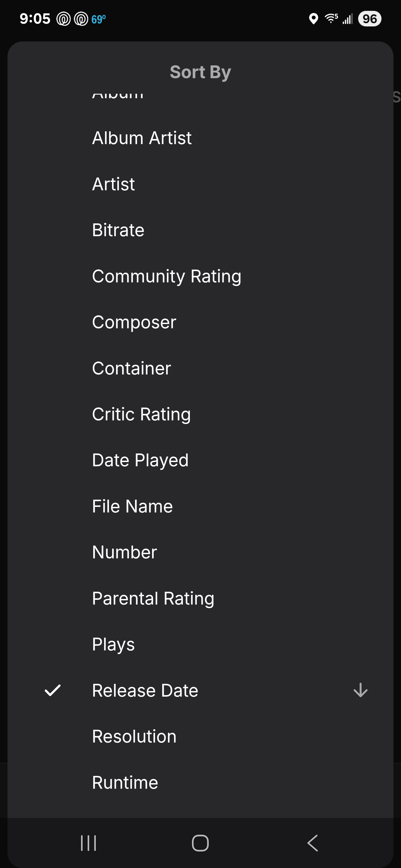Choose Date Played sorting
Screen dimensions: 401x868
(140, 460)
